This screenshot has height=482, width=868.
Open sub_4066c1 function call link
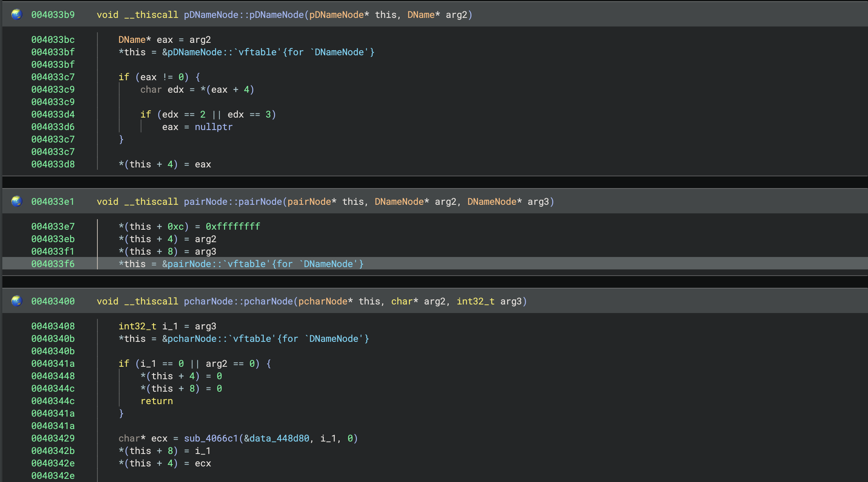click(x=210, y=438)
